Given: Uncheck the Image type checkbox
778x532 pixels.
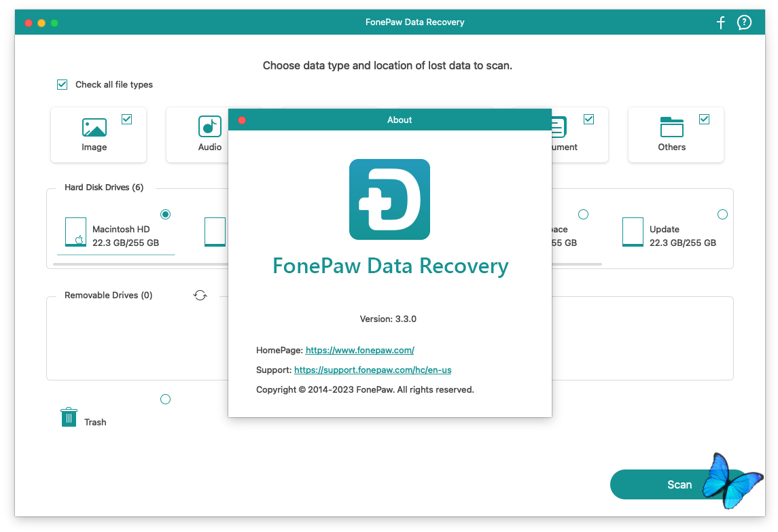Looking at the screenshot, I should point(126,120).
